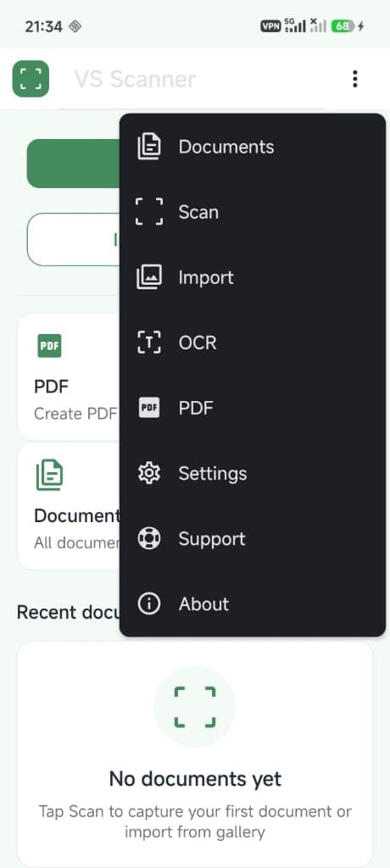Tap the green PDF icon on card
Screen dimensions: 390x868
point(49,346)
